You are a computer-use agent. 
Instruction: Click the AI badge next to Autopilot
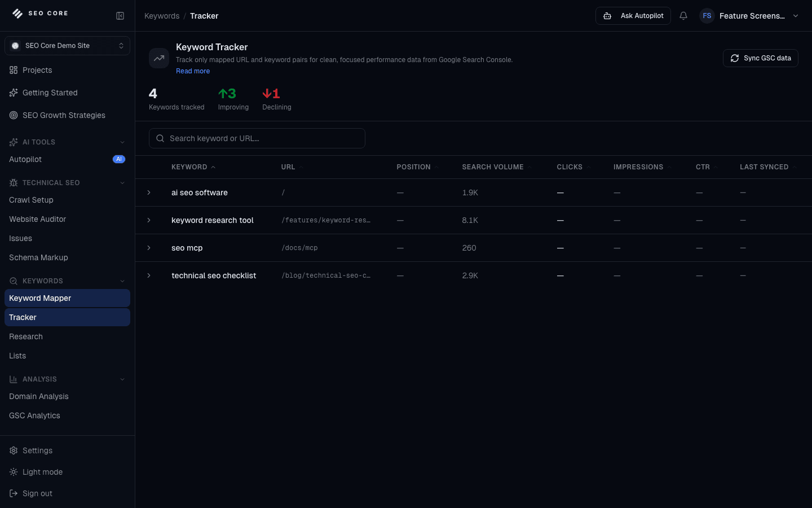[119, 159]
